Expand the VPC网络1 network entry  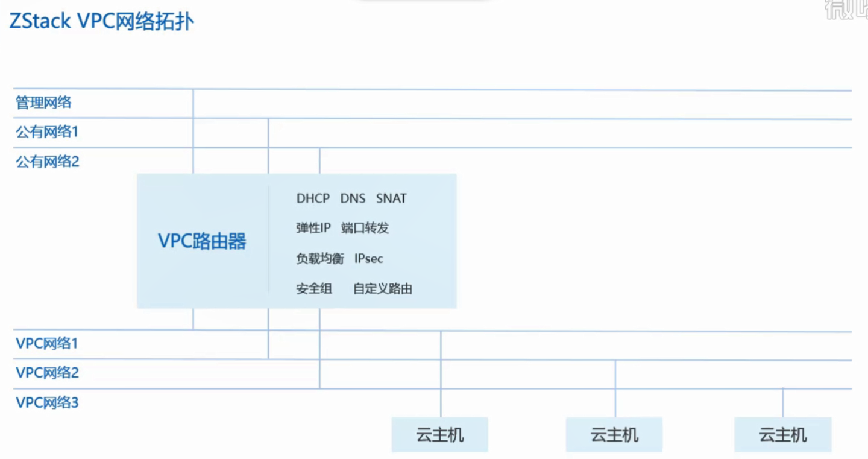[46, 343]
